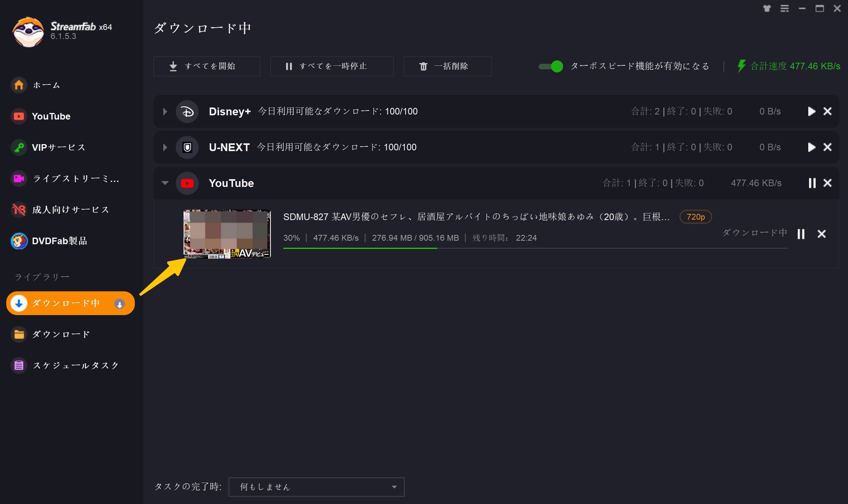The height and width of the screenshot is (504, 848).
Task: Click the SDMU-827 download progress bar
Action: click(x=535, y=248)
